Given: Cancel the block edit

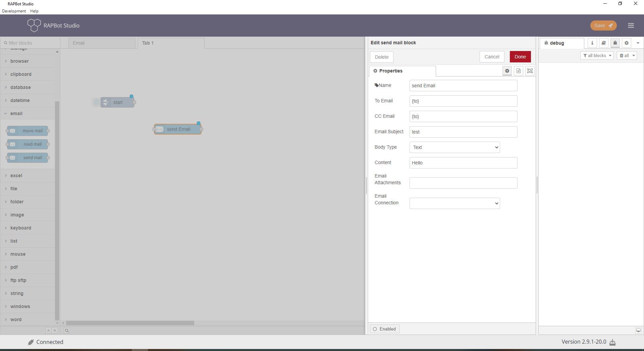Looking at the screenshot, I should [492, 57].
